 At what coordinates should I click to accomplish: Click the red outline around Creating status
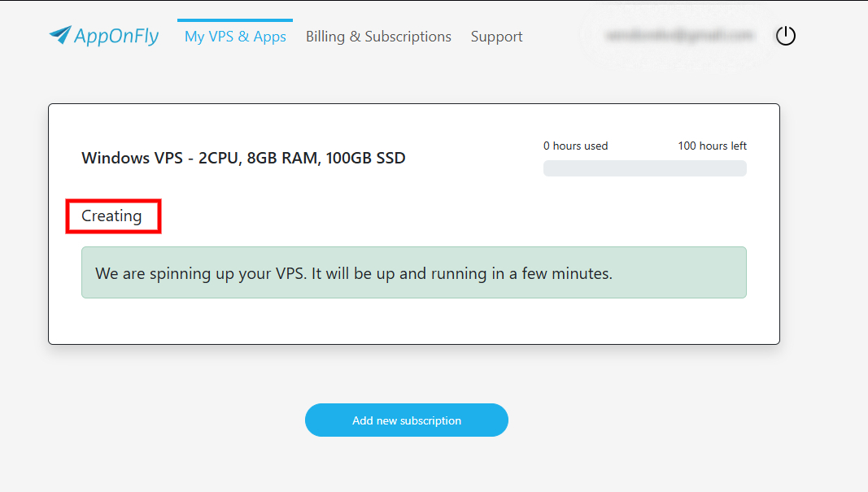pyautogui.click(x=67, y=216)
